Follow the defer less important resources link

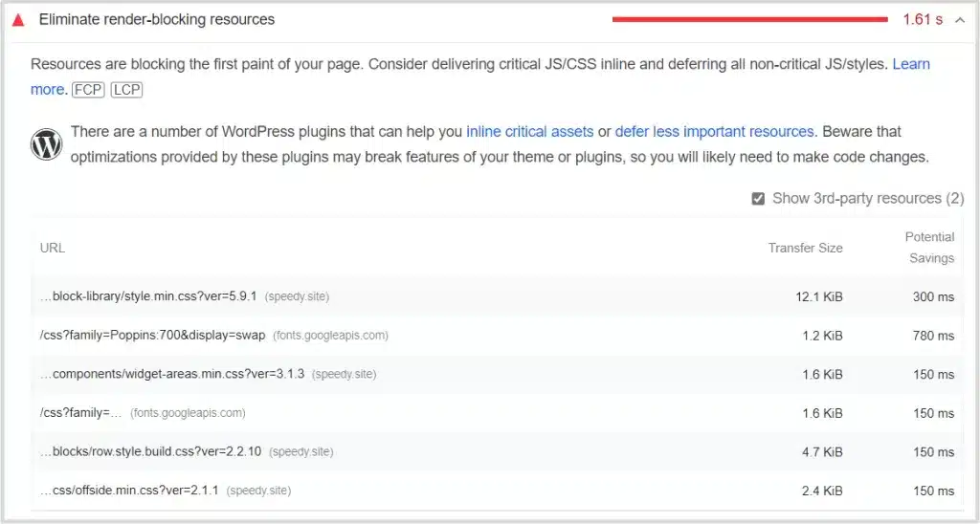(x=714, y=132)
